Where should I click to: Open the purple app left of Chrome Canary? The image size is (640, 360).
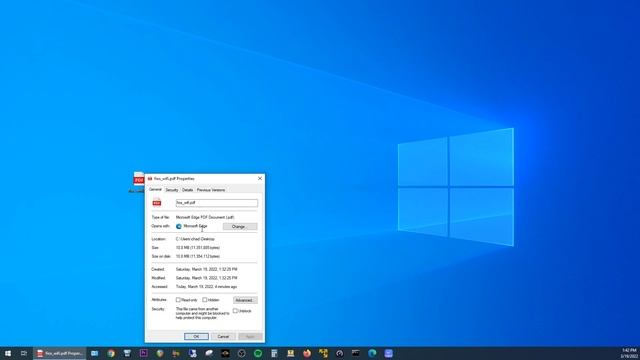143,353
